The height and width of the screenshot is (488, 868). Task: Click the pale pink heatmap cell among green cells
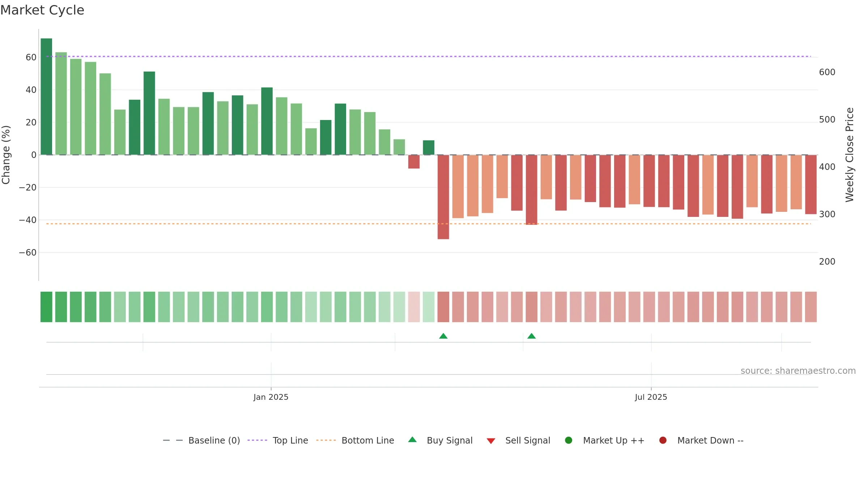click(x=414, y=307)
